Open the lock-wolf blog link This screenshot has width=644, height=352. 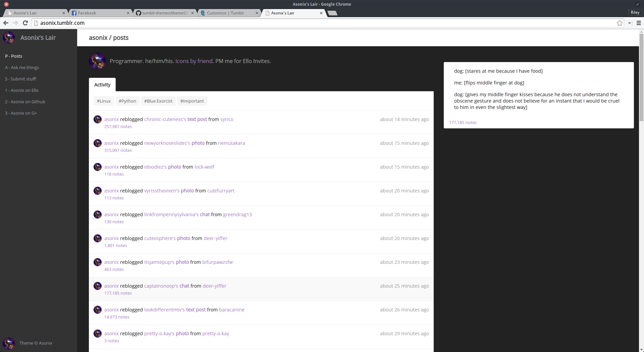click(204, 167)
